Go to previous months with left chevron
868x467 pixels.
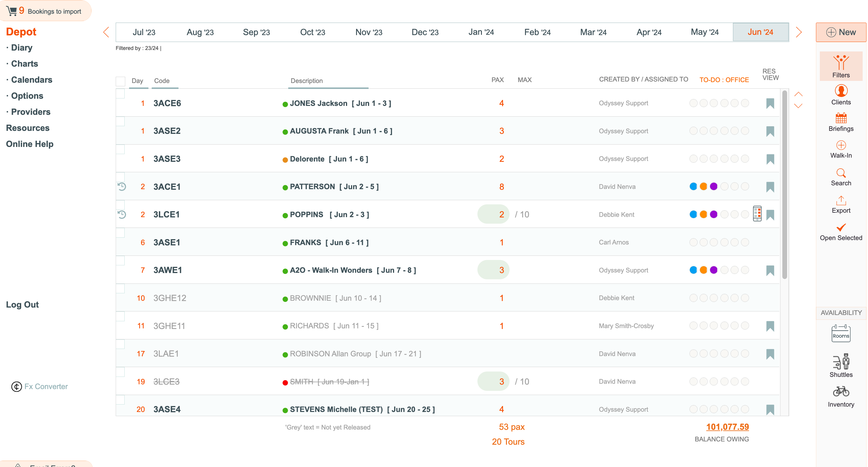tap(106, 32)
